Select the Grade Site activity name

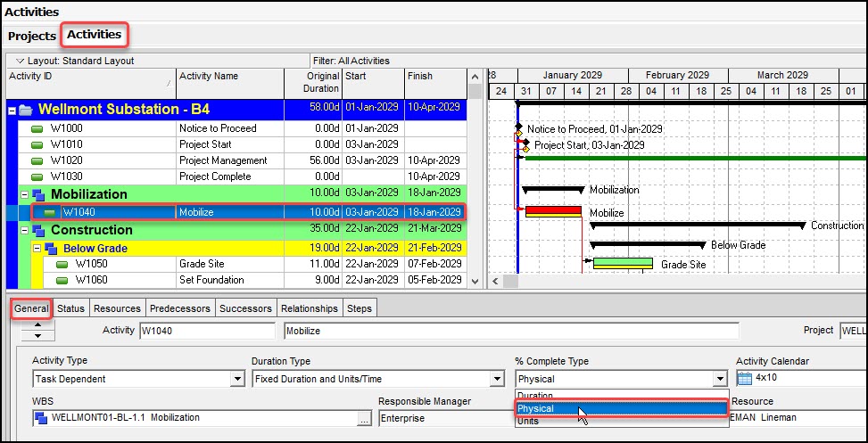pyautogui.click(x=202, y=264)
